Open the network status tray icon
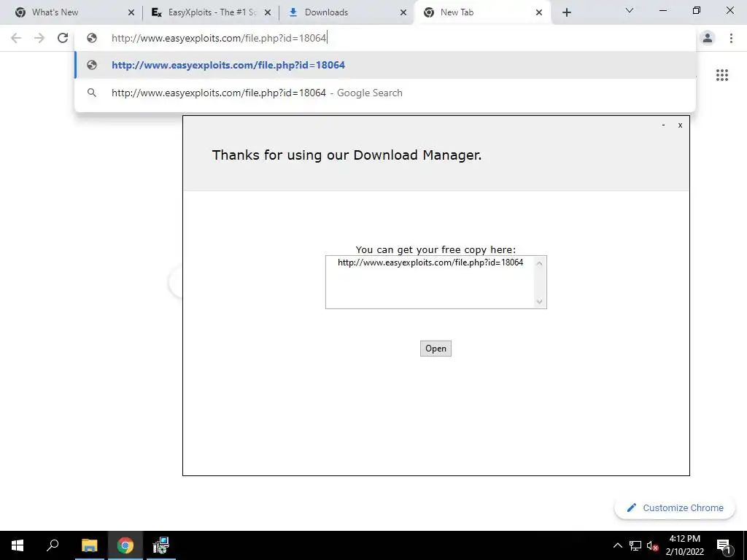747x560 pixels. pos(635,545)
